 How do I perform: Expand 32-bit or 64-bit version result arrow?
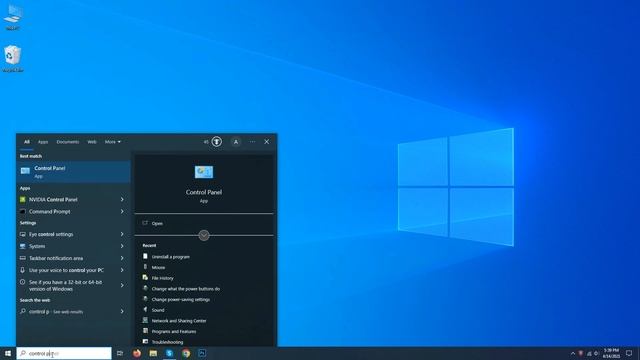(122, 285)
